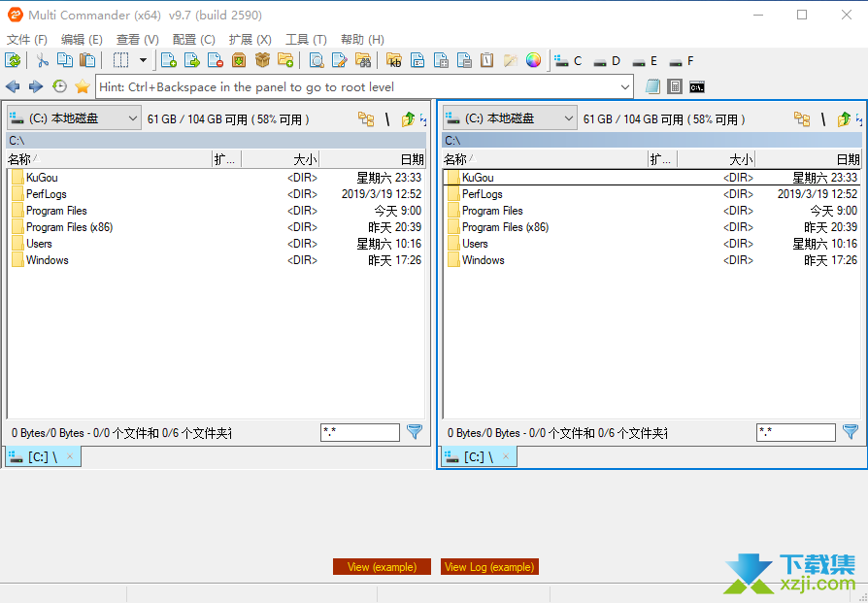Click the Copy icon in the toolbar
This screenshot has height=603, width=868.
click(x=65, y=60)
